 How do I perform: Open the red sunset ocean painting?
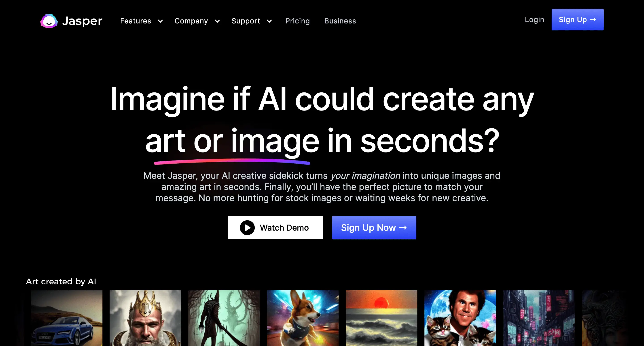click(381, 318)
